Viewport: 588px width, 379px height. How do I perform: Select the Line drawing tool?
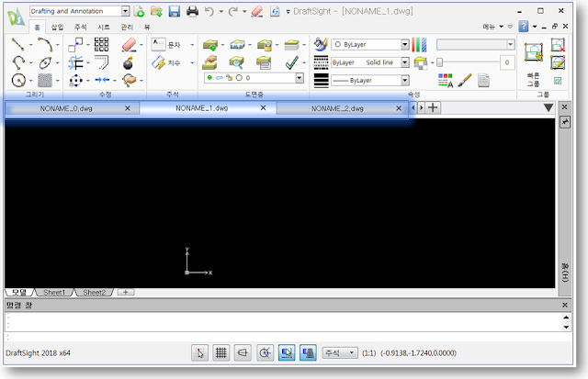tap(17, 44)
